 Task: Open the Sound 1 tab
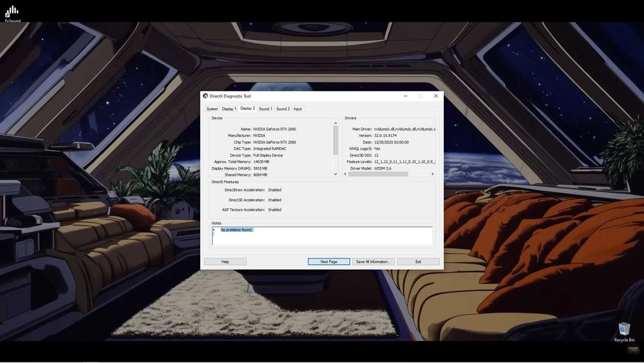tap(265, 109)
